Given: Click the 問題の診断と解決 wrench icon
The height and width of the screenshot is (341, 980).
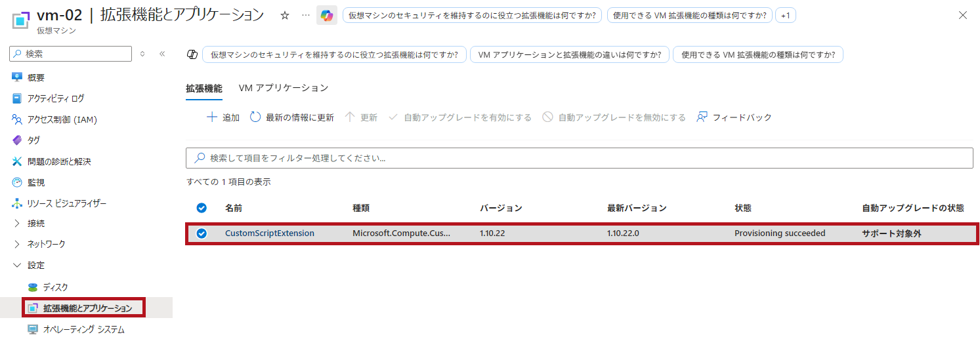Looking at the screenshot, I should 17,161.
